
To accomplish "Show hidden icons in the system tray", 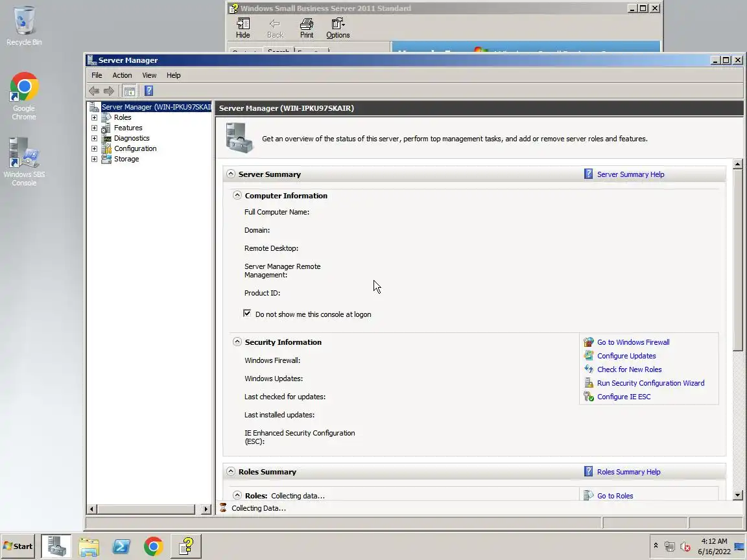I will point(656,546).
